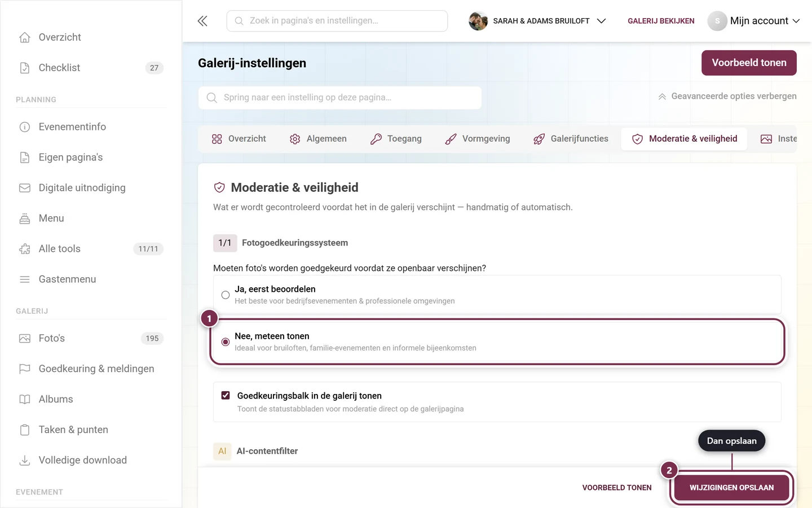Click the Albums book icon
The width and height of the screenshot is (812, 508).
click(x=25, y=400)
